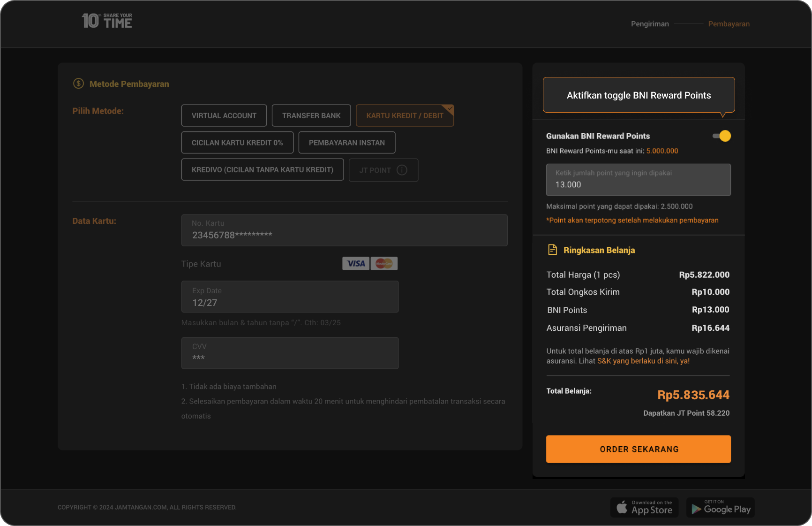Go back to the Pengiriman step
The width and height of the screenshot is (812, 526).
[x=650, y=24]
